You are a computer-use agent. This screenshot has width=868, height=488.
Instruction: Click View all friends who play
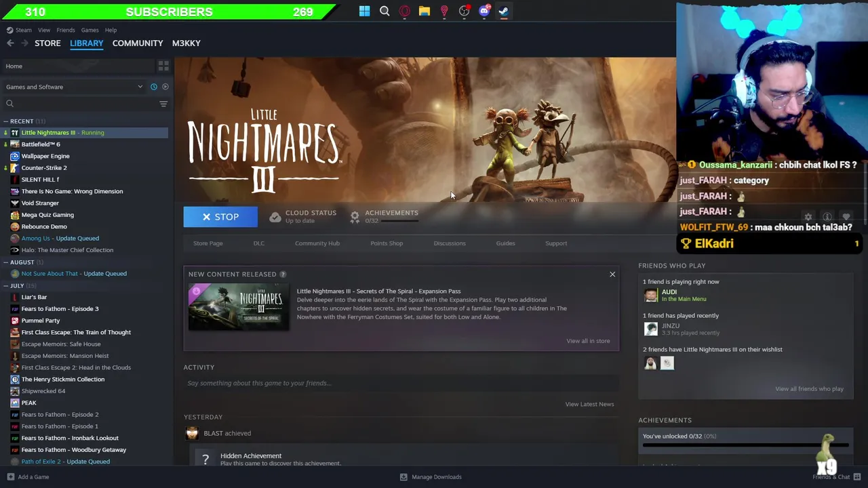(x=809, y=389)
